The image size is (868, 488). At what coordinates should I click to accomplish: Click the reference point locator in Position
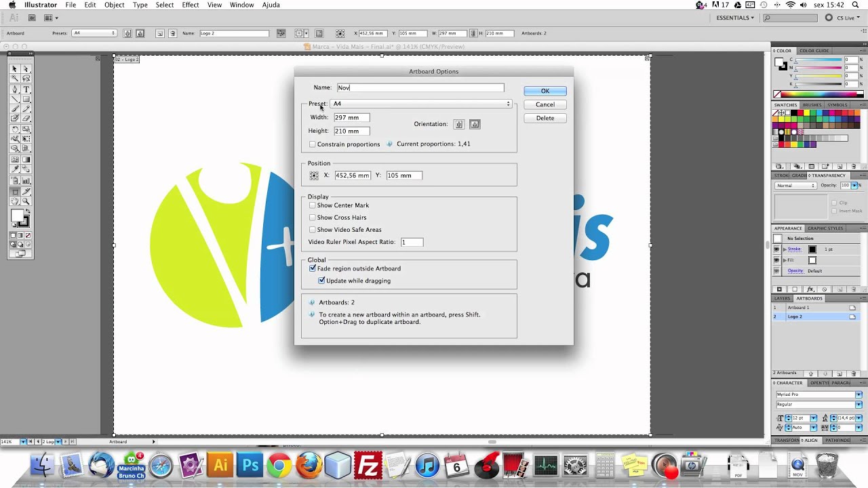point(314,176)
